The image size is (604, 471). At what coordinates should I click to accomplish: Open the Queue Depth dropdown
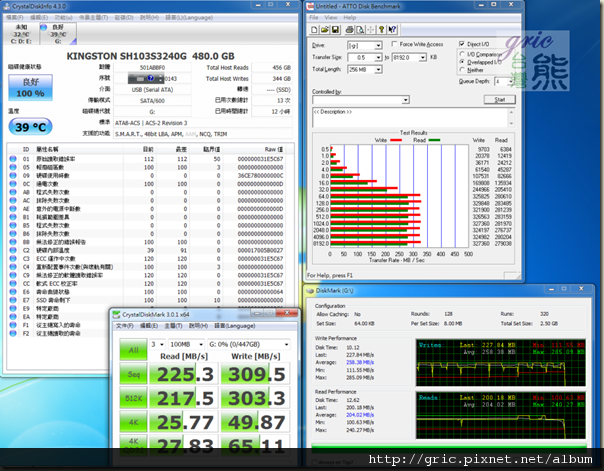click(x=511, y=81)
